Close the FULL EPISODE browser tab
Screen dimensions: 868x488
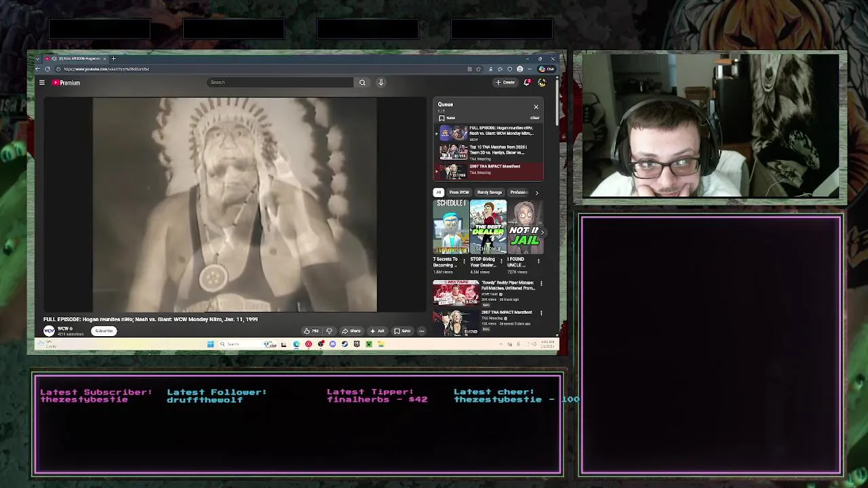coord(104,58)
